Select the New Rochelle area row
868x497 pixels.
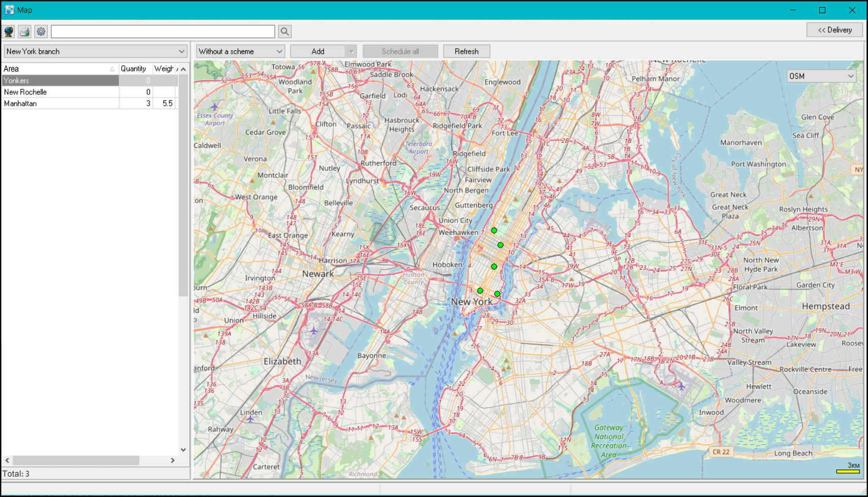point(89,92)
